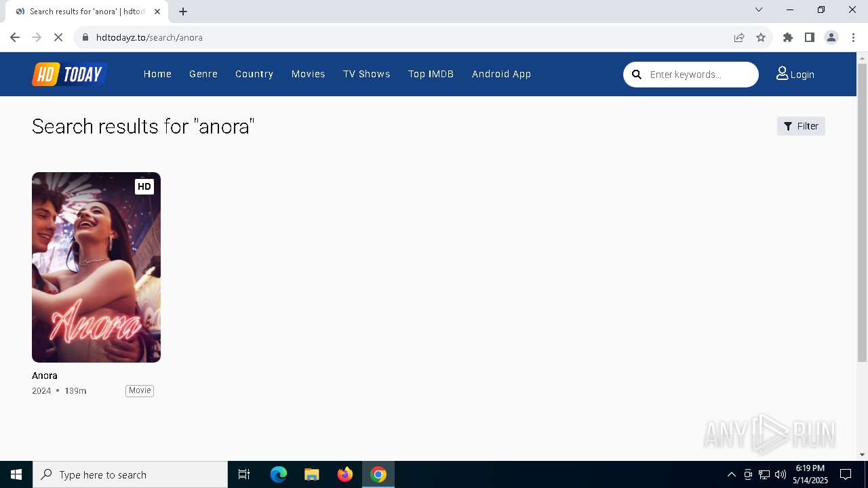
Task: Open the notification center
Action: [846, 474]
